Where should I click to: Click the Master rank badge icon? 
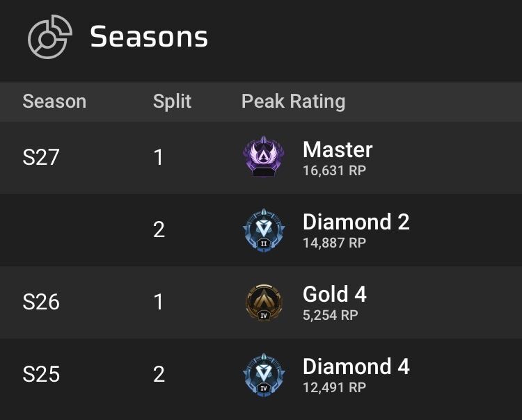[264, 156]
